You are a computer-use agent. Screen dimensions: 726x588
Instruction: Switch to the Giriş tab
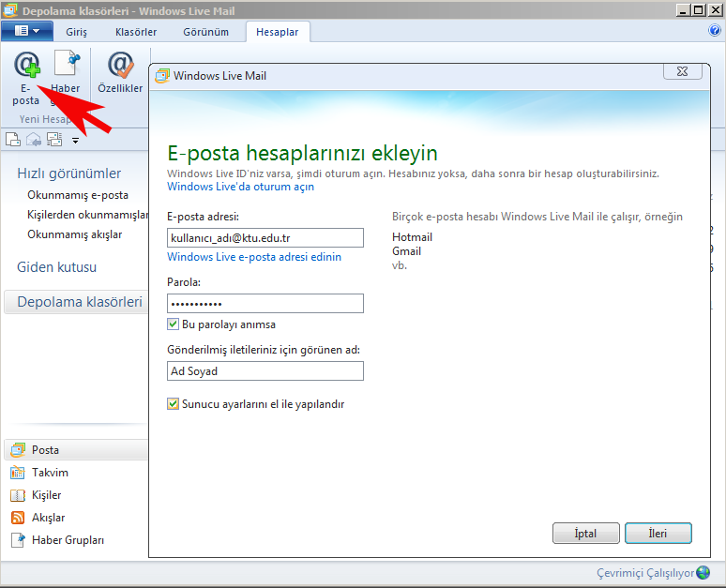pos(76,32)
